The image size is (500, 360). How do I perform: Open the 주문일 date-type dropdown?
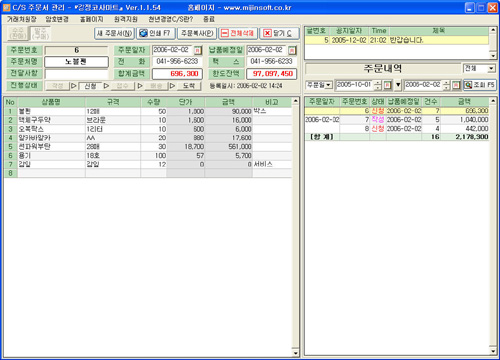point(328,85)
